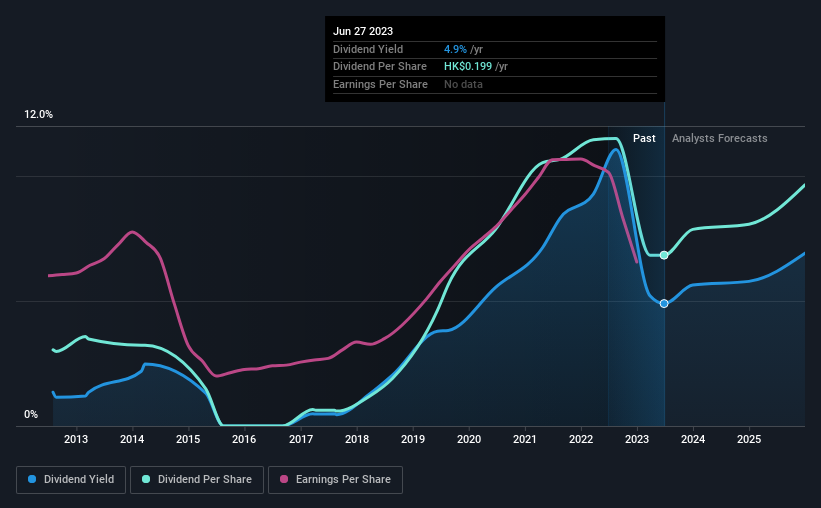Click the 2014 x-axis label
The width and height of the screenshot is (821, 508).
[x=132, y=439]
